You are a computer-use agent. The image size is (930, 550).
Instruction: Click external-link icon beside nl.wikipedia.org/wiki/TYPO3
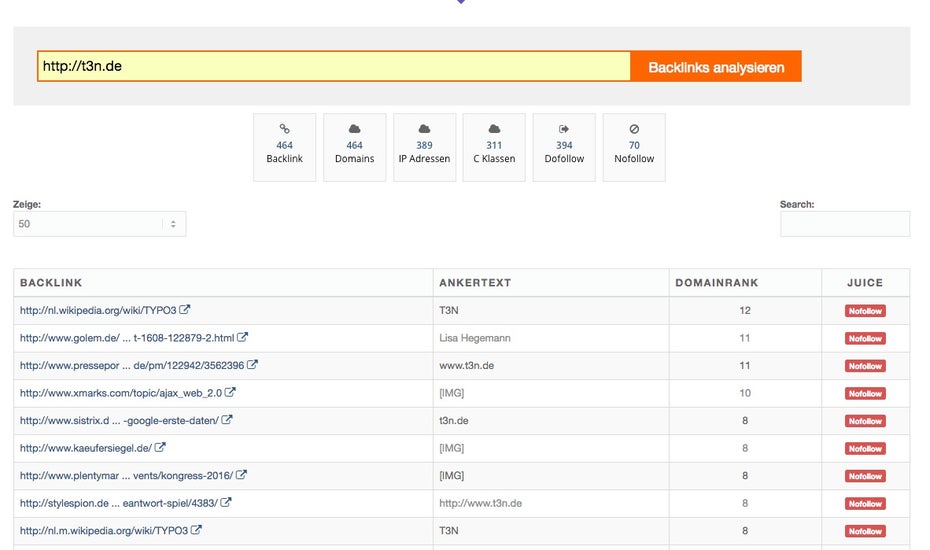click(184, 309)
